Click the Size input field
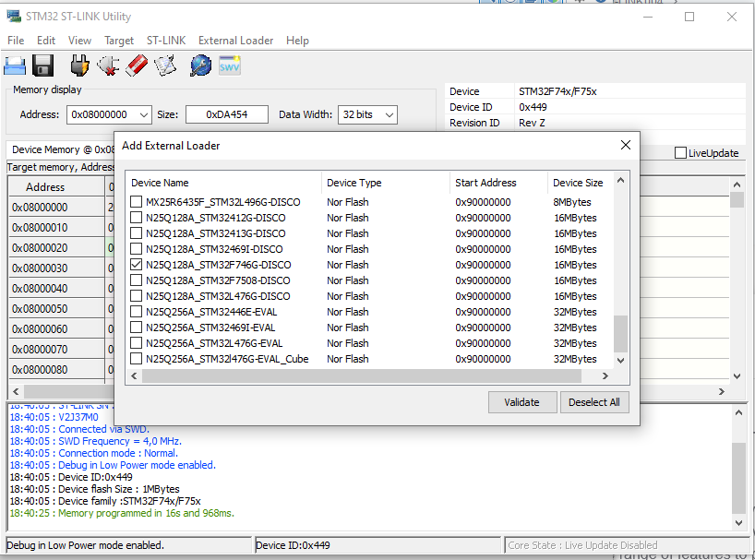This screenshot has height=560, width=755. pos(227,115)
